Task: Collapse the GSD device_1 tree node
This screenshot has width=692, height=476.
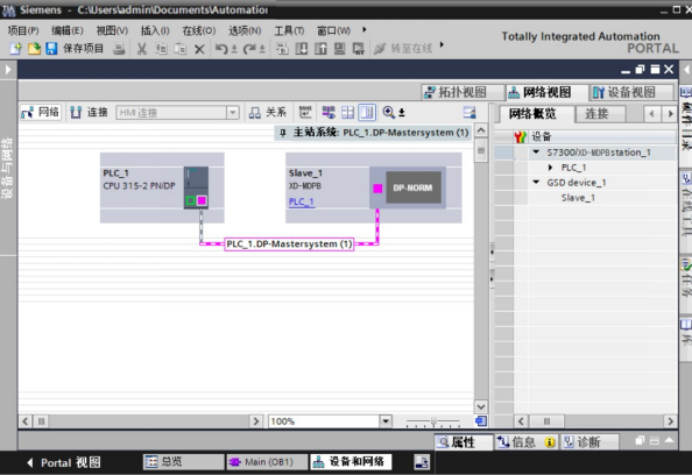Action: pos(536,182)
